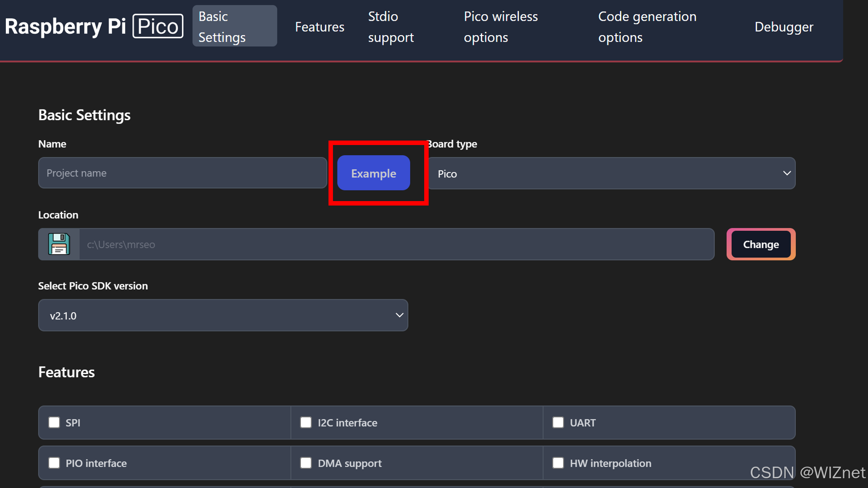Check DMA support option
This screenshot has height=488, width=868.
click(306, 463)
